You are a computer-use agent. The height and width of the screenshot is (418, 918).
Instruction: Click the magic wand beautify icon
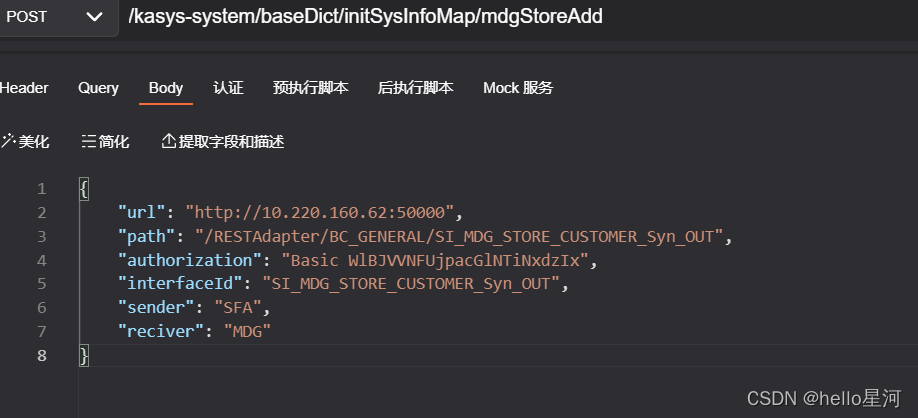click(x=8, y=141)
